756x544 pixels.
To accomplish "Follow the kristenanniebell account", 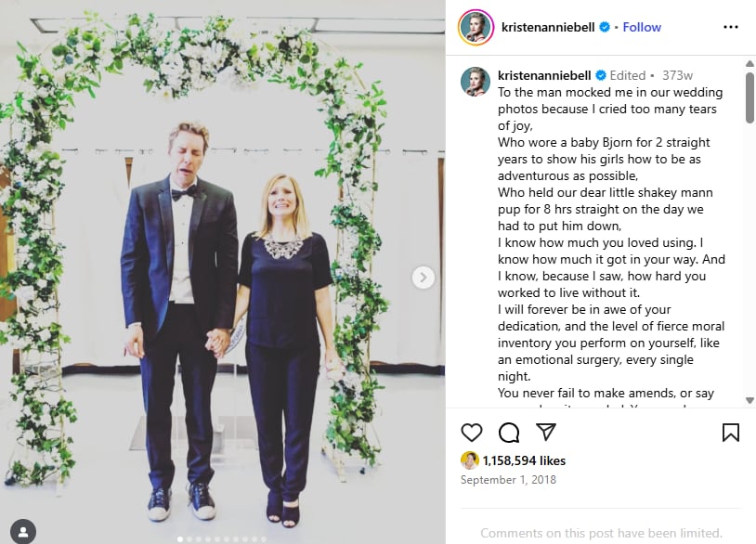I will pyautogui.click(x=642, y=28).
